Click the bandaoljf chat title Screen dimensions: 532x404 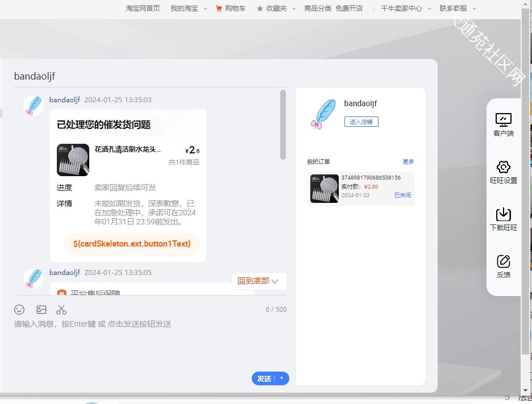point(35,76)
